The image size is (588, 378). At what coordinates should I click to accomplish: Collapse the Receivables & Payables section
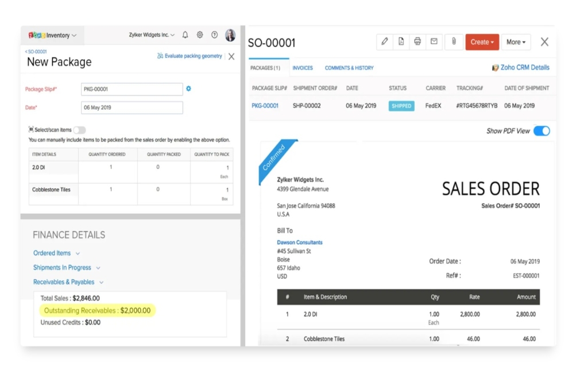(68, 281)
